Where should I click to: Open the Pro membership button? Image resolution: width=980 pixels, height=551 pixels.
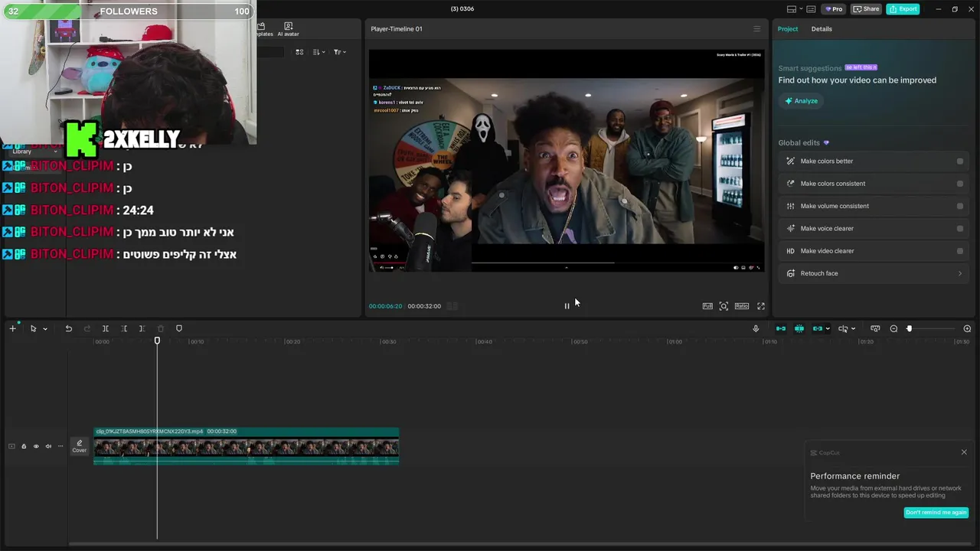coord(834,9)
